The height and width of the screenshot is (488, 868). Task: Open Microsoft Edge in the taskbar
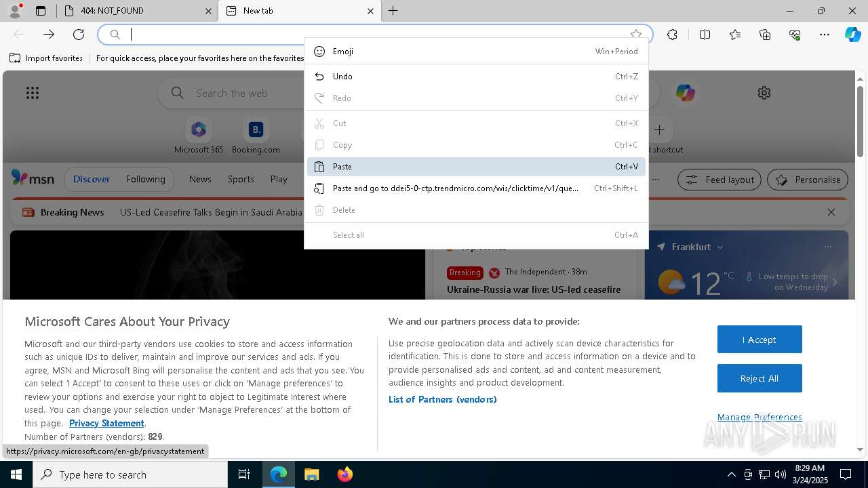(279, 474)
